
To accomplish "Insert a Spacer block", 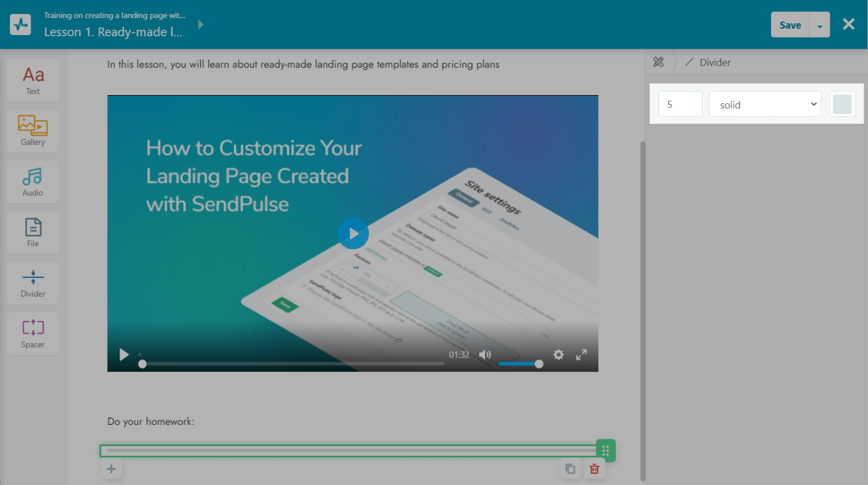I will coord(33,334).
